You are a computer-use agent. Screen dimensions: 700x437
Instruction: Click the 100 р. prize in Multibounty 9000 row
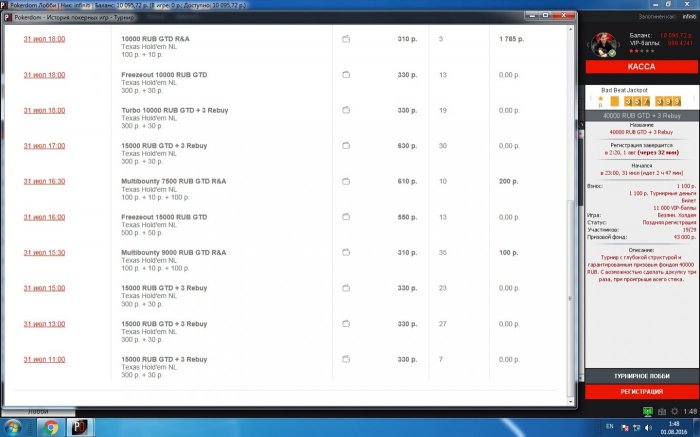pyautogui.click(x=508, y=253)
